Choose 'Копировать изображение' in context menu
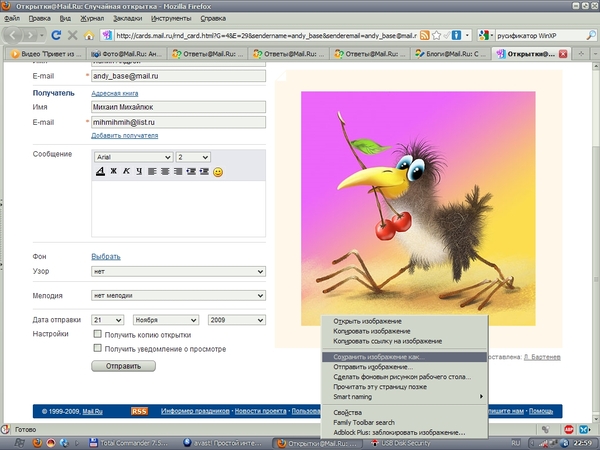 tap(404, 331)
